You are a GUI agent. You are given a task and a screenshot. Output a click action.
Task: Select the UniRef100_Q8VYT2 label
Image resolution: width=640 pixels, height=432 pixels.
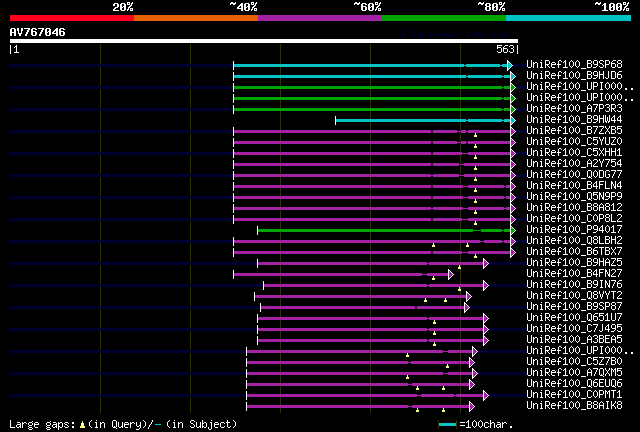(x=574, y=296)
